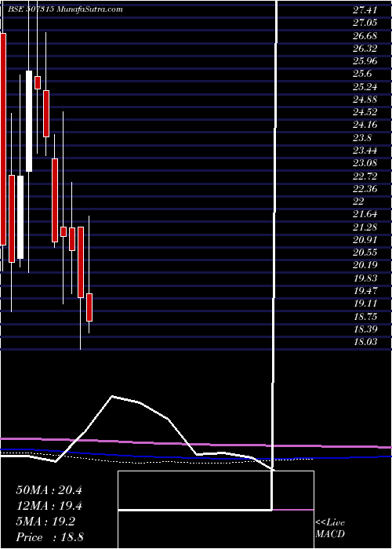This screenshot has height=549, width=392.
Task: Click the <<Live MACD label
Action: pyautogui.click(x=330, y=529)
